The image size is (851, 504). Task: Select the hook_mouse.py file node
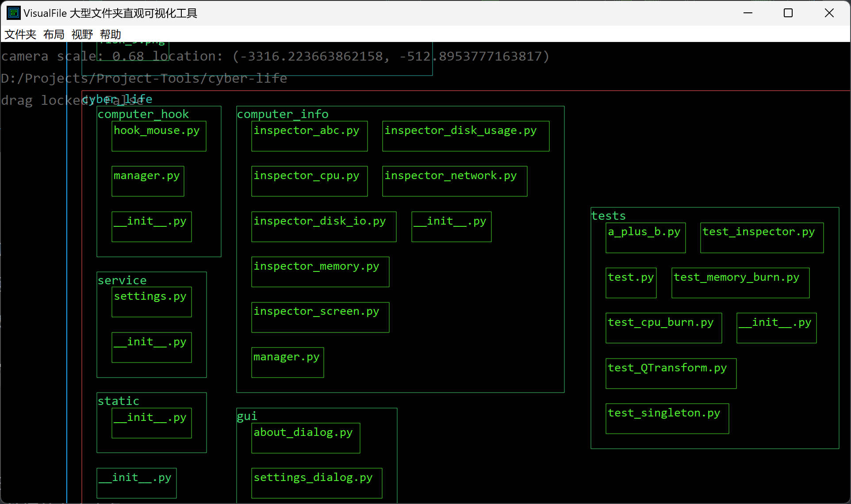pyautogui.click(x=159, y=136)
